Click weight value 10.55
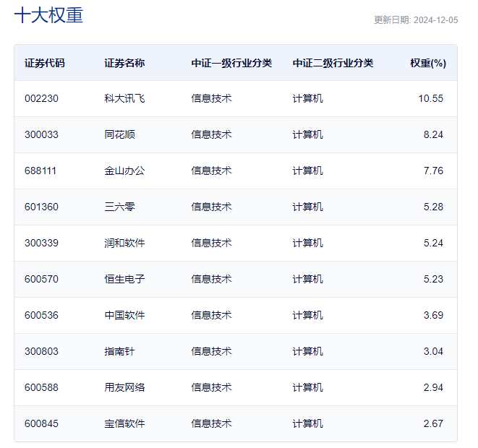 (431, 99)
